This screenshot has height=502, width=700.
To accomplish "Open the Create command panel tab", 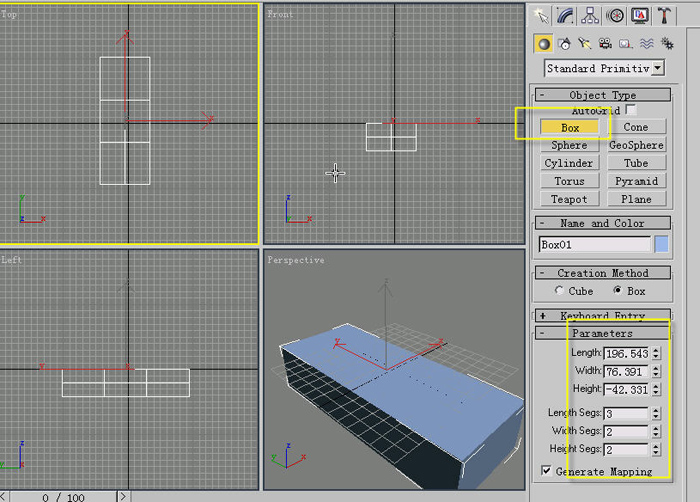I will click(x=542, y=16).
